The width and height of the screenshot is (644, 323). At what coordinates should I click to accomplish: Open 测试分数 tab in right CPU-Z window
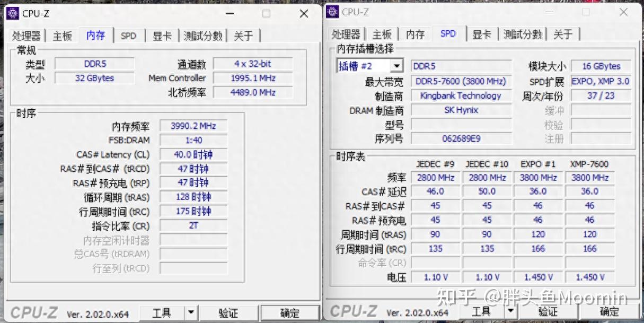(523, 34)
